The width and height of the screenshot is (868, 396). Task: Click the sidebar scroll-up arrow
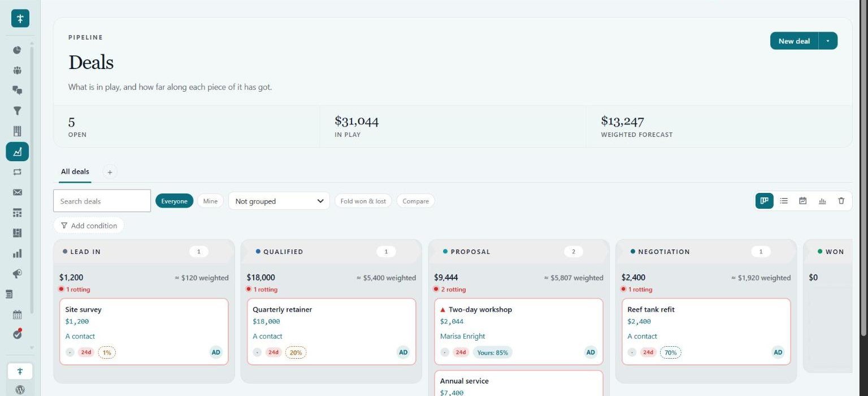(x=32, y=43)
